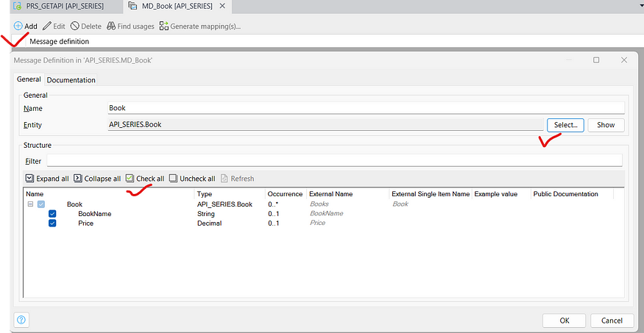Click the Check all icon
This screenshot has width=644, height=333.
tap(130, 179)
